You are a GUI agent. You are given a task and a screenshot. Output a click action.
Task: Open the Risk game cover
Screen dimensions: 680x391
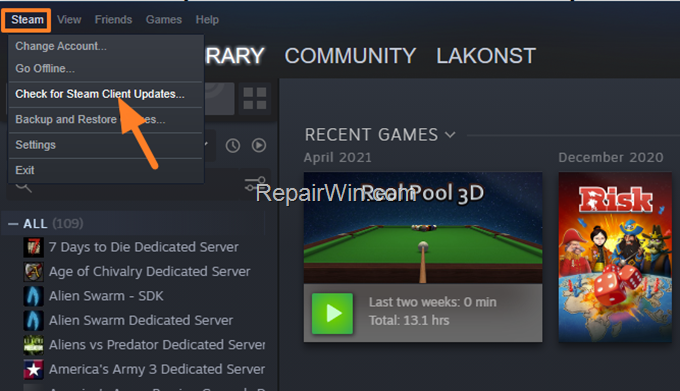(615, 257)
